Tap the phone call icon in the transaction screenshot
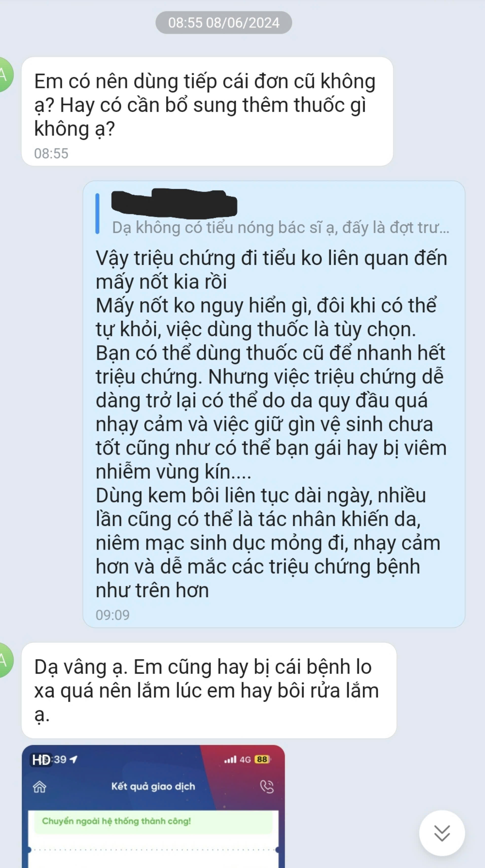Image resolution: width=485 pixels, height=868 pixels. (267, 787)
